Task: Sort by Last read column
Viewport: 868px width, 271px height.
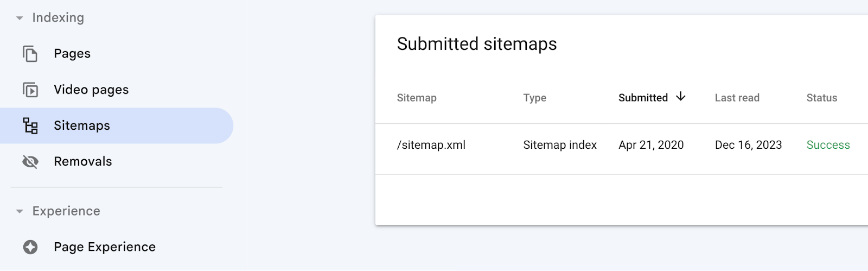Action: (x=737, y=98)
